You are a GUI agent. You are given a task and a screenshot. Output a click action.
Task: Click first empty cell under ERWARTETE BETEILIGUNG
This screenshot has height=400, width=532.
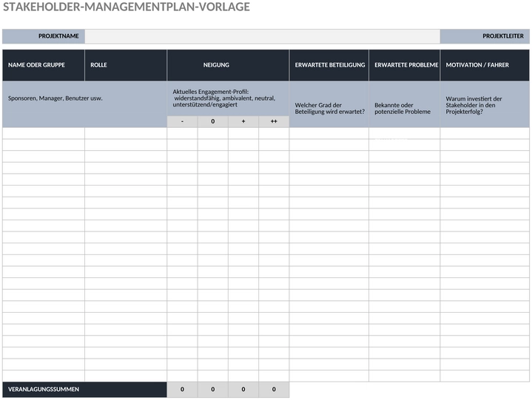[329, 133]
